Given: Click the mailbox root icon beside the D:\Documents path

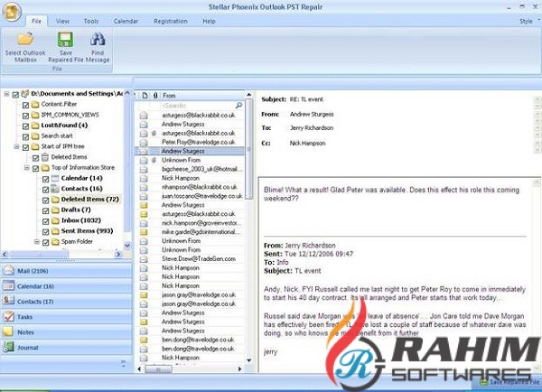Looking at the screenshot, I should pos(25,94).
